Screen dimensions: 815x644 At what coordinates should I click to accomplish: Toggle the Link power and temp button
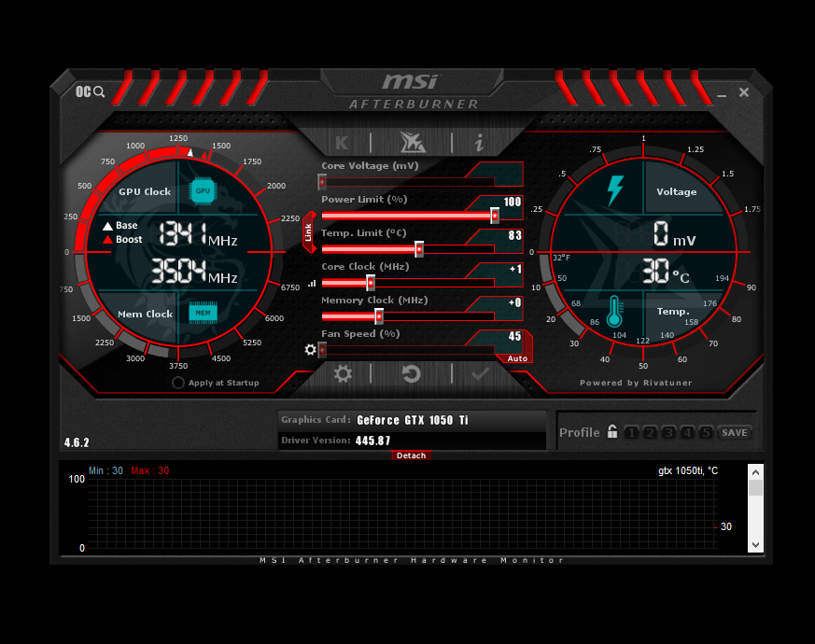(x=309, y=232)
